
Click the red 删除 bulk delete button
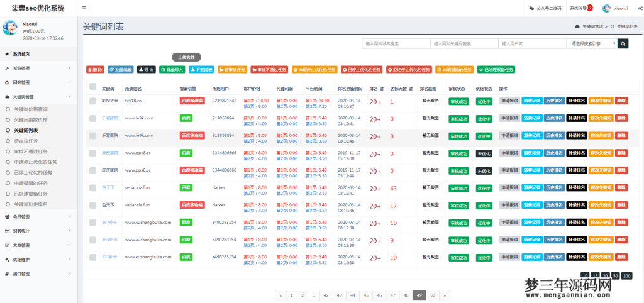point(96,70)
